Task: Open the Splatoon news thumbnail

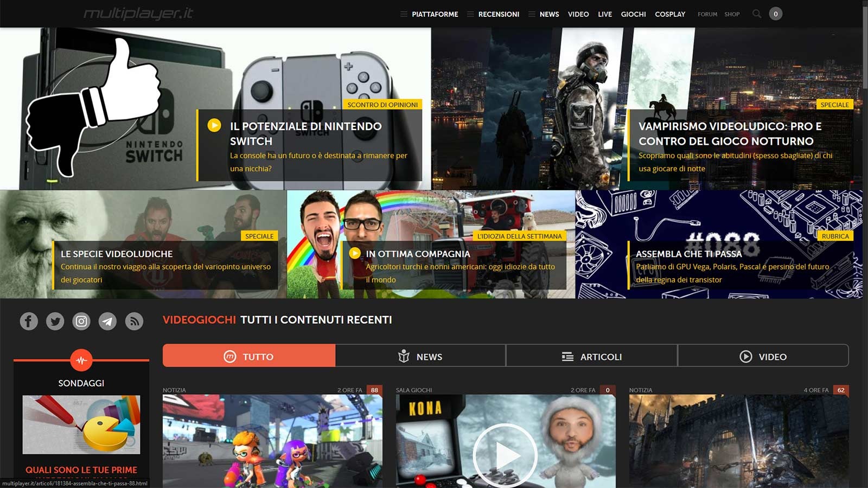Action: pyautogui.click(x=272, y=441)
